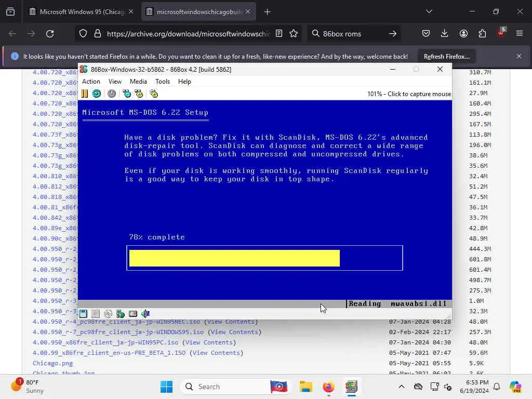This screenshot has width=532, height=399.
Task: Click the grayed second floppy drive status icon
Action: click(96, 314)
